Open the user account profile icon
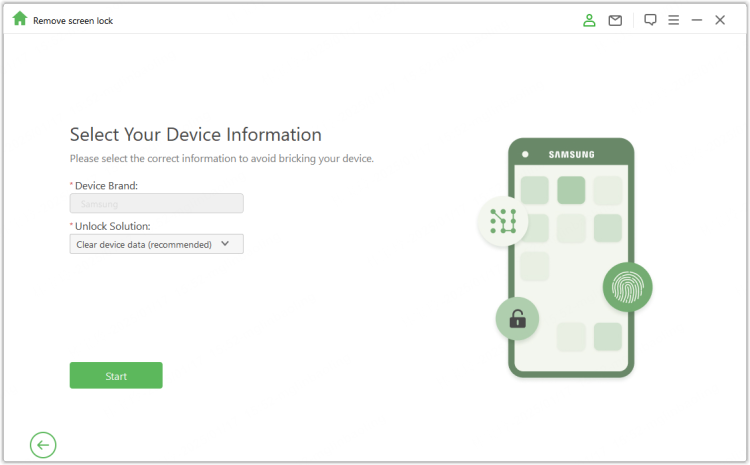 click(590, 20)
